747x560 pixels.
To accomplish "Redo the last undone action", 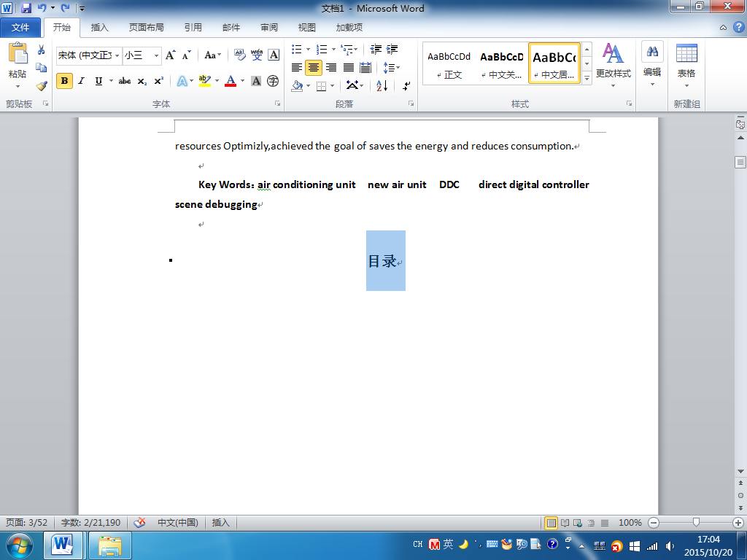I will [66, 8].
